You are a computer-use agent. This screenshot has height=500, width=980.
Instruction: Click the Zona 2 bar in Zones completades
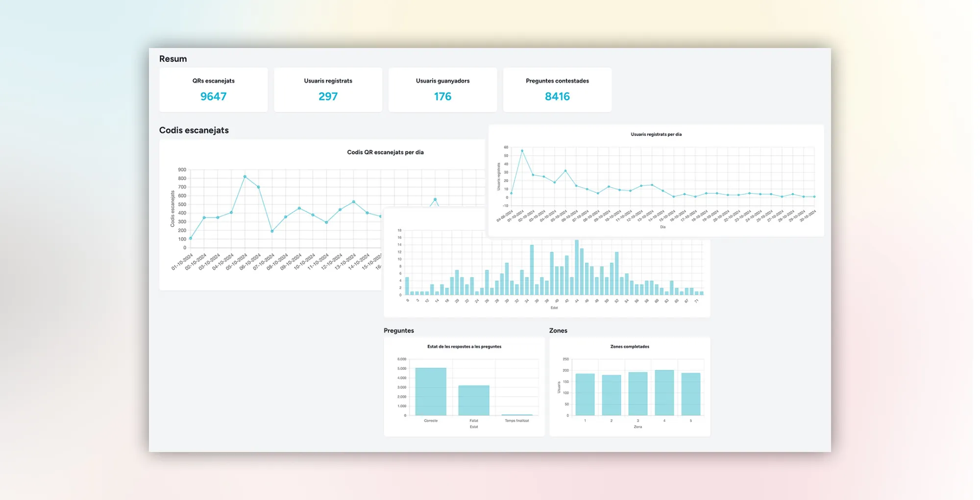click(612, 396)
